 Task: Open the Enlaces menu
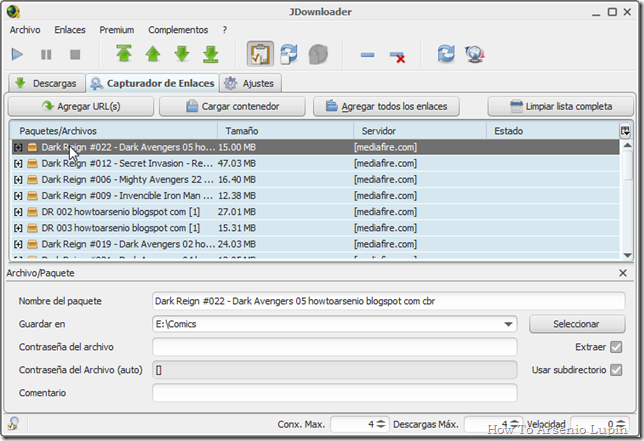tap(69, 30)
